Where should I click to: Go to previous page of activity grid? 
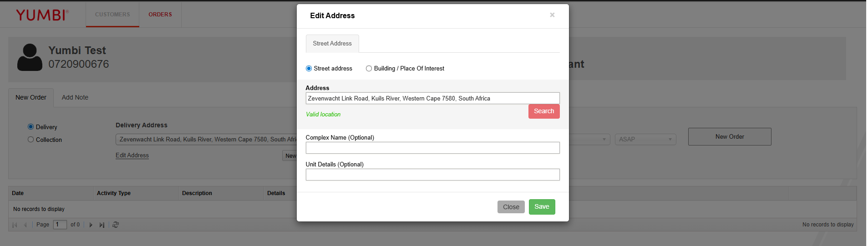pyautogui.click(x=25, y=225)
